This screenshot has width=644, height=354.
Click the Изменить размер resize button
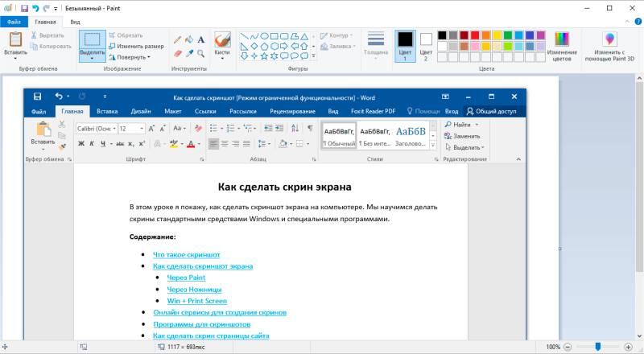135,47
